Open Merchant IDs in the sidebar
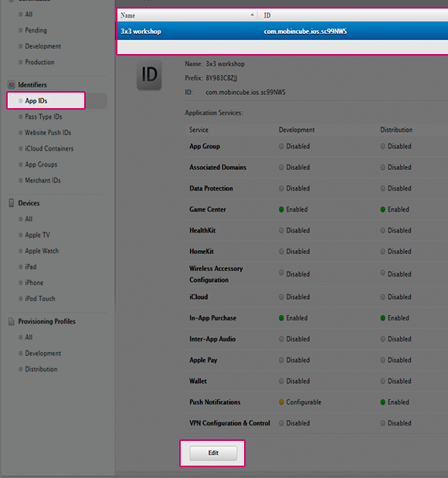448x478 pixels. click(x=42, y=181)
